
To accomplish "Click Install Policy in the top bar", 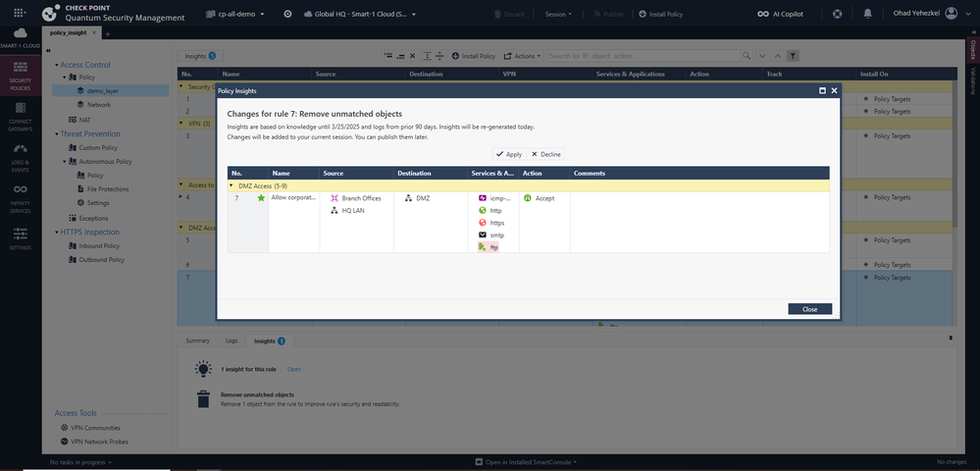I will [x=660, y=14].
